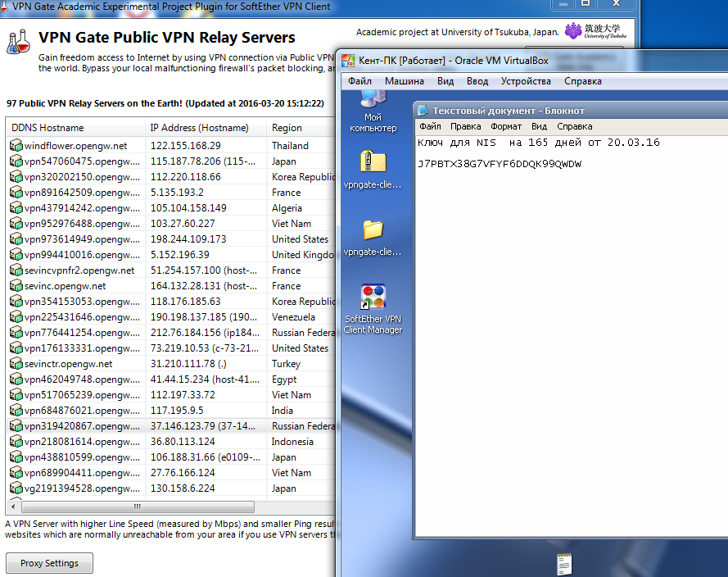Screen dimensions: 728x577
Task: Click the Proxy Settings button
Action: [50, 563]
